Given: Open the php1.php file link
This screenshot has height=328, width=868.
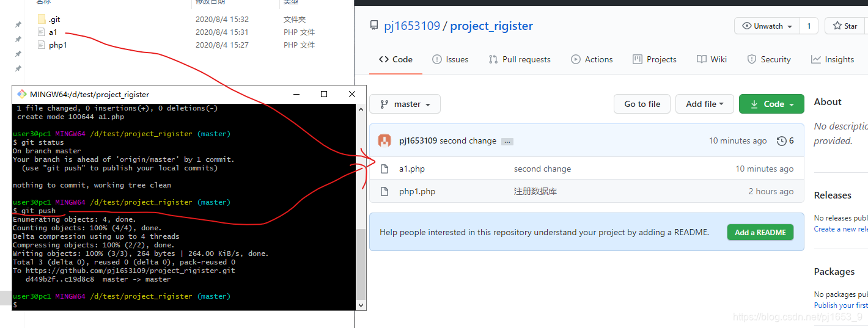Looking at the screenshot, I should coord(417,192).
